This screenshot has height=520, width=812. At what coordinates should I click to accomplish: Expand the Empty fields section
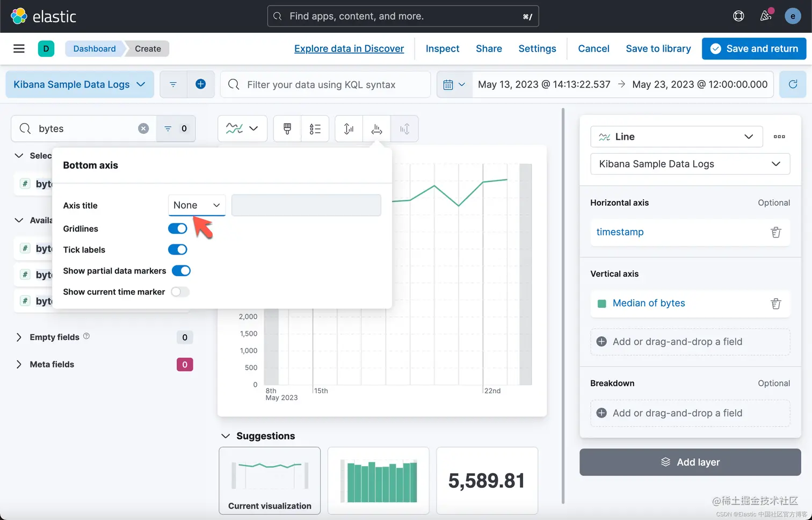click(19, 337)
